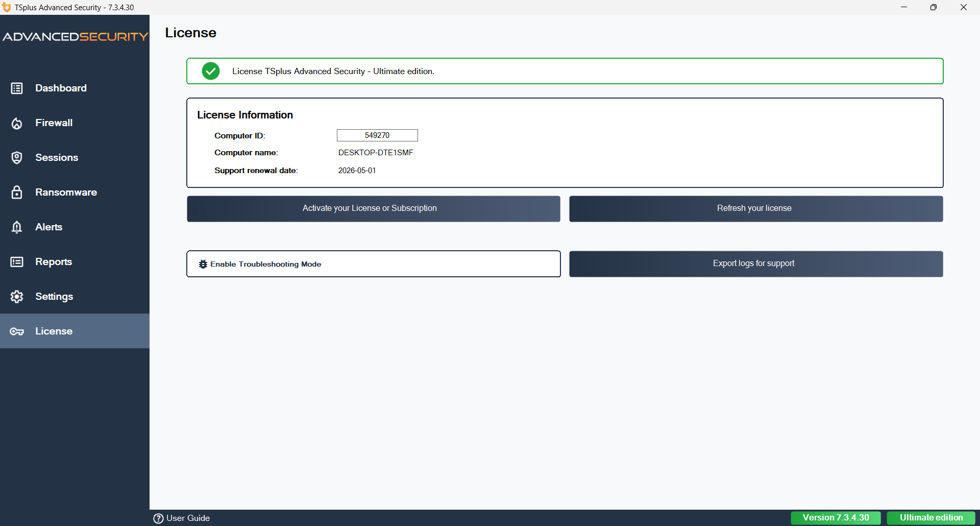
Task: Open the Settings page
Action: 75,297
